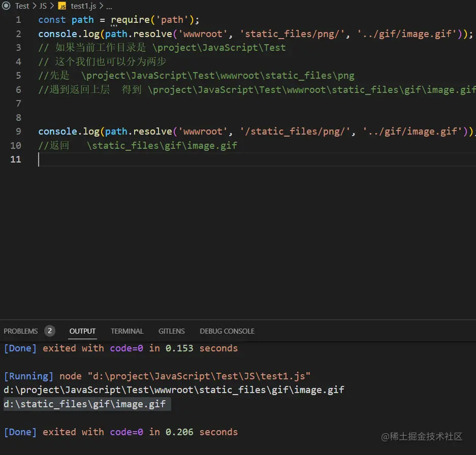476x455 pixels.
Task: Click the comment \static_files\gif\image.gif on line 10
Action: pyautogui.click(x=162, y=145)
